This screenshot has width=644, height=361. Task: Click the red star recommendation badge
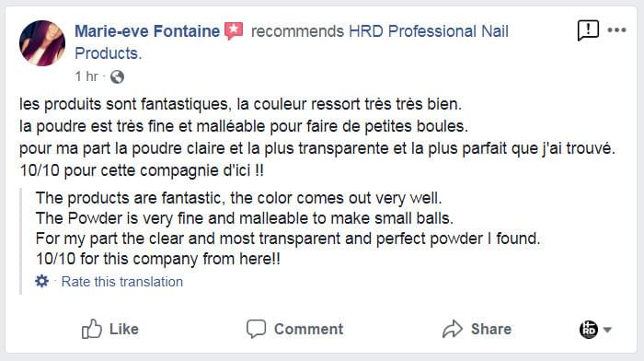coord(234,30)
